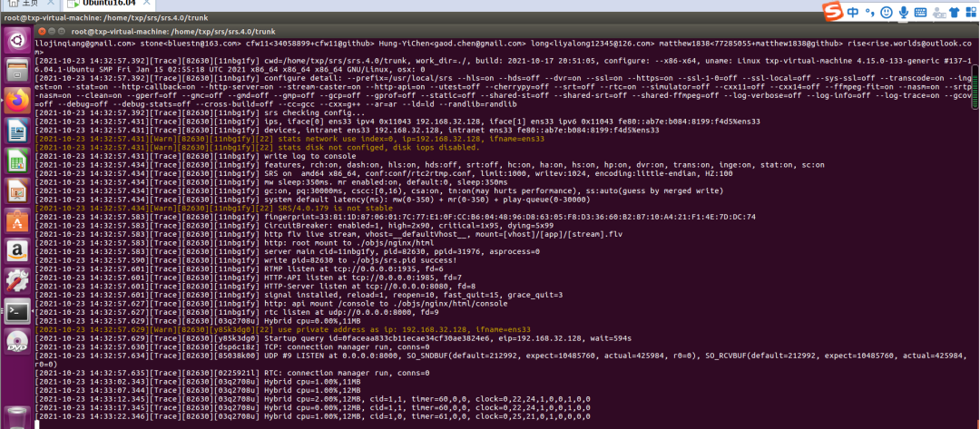Select the Terminal icon in dock
Image resolution: width=980 pixels, height=429 pixels.
(x=17, y=311)
